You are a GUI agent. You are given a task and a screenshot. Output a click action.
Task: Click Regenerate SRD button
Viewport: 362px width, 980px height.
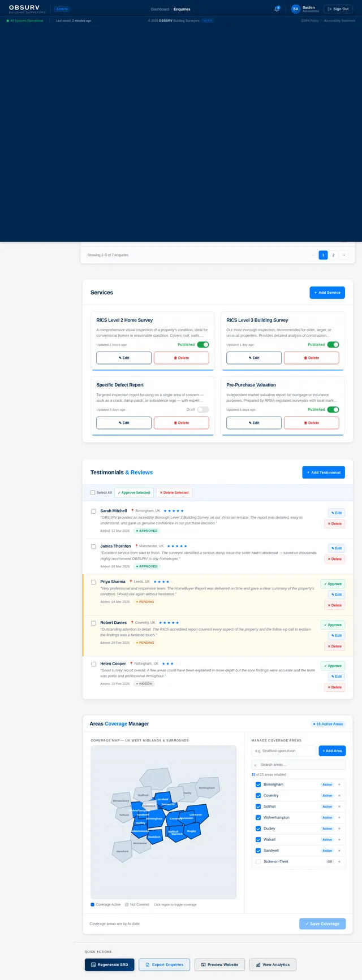point(110,965)
